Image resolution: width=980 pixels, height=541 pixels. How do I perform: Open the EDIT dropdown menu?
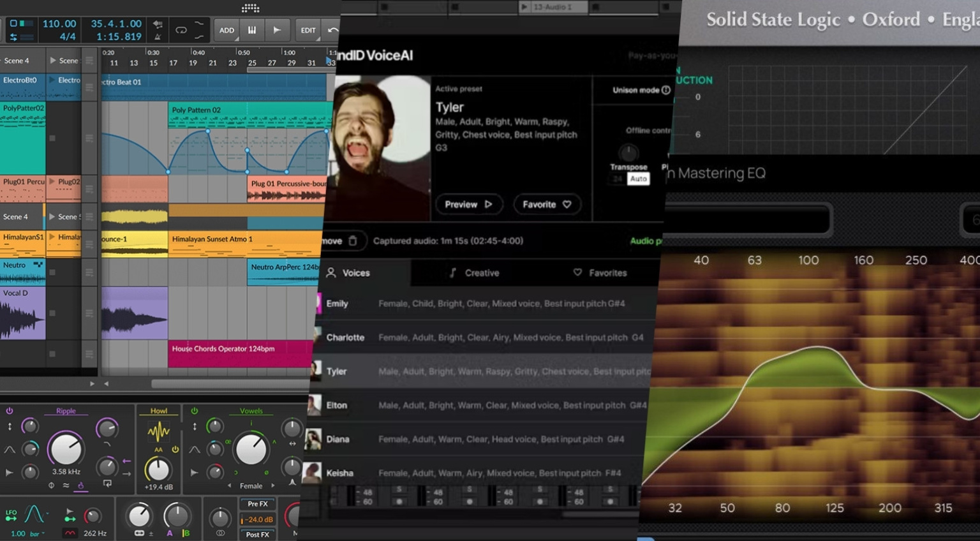pyautogui.click(x=308, y=30)
